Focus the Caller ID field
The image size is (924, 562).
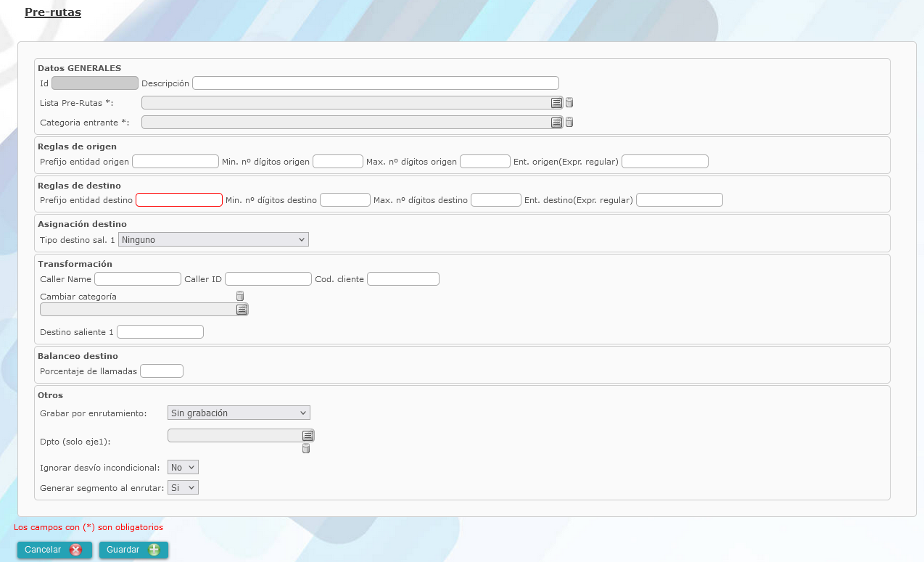(268, 279)
